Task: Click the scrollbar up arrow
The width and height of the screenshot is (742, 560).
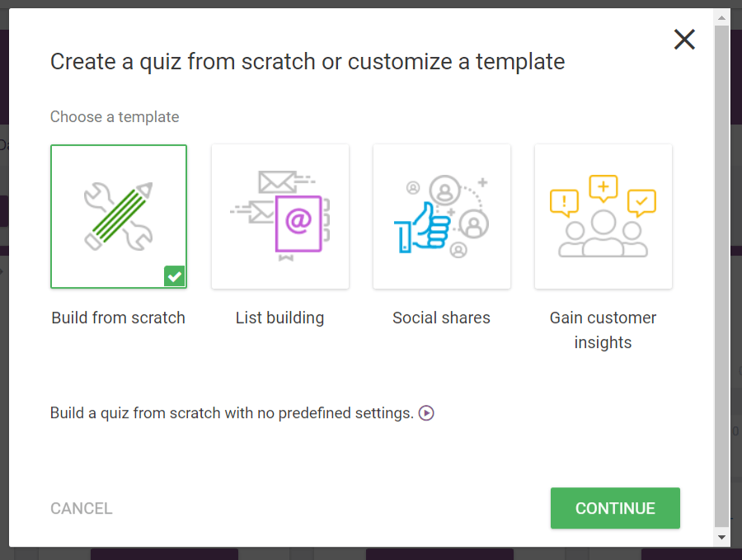Action: tap(721, 16)
